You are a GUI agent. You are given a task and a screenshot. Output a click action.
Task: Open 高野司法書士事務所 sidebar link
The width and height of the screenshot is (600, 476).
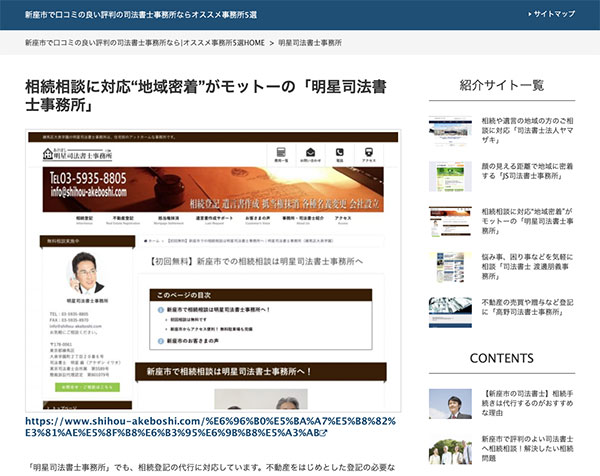tap(527, 307)
